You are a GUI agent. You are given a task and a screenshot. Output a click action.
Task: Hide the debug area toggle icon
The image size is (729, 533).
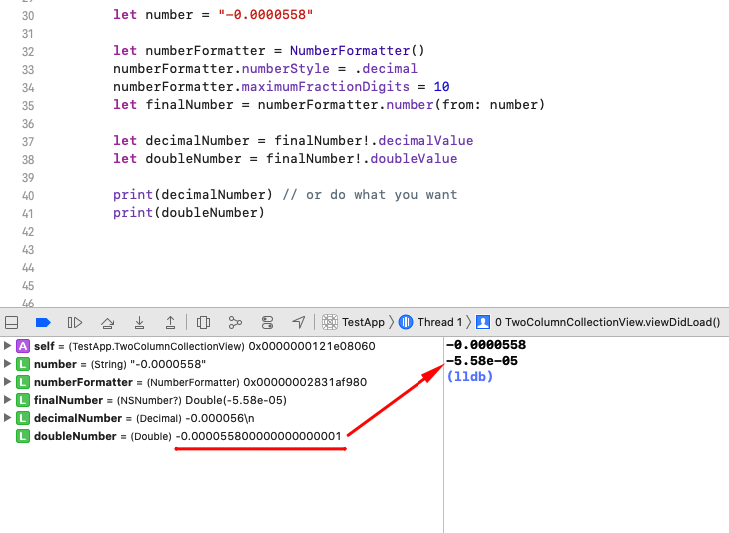tap(11, 322)
